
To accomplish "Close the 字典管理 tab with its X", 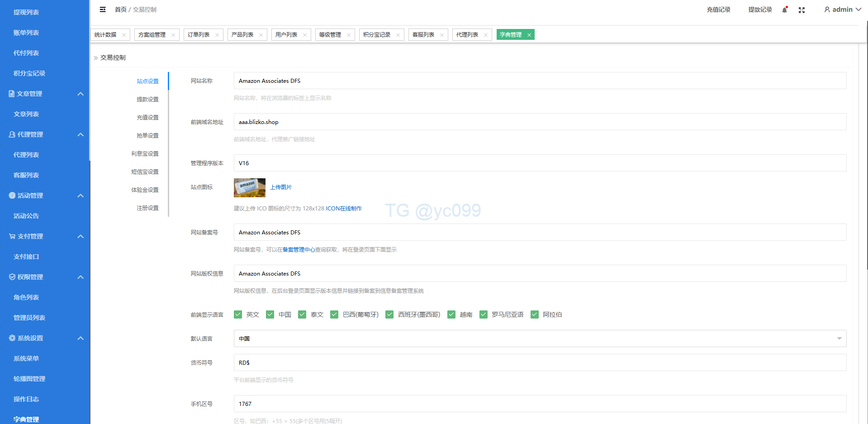I will tap(529, 35).
